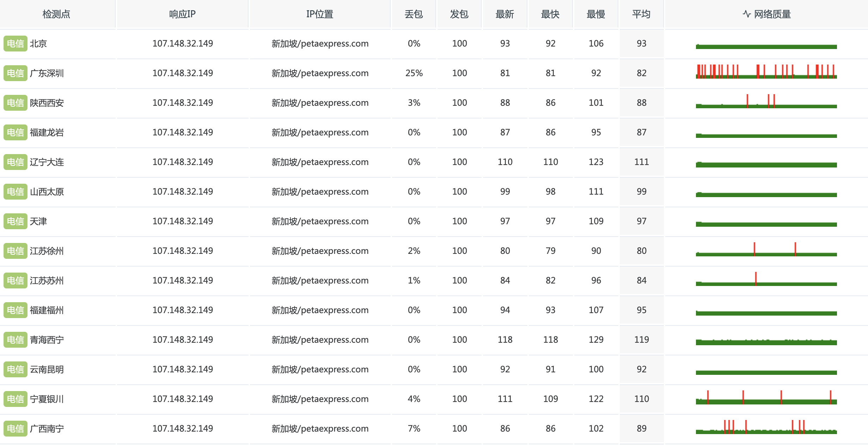Select the 25% packet loss cell
This screenshot has width=868, height=445.
[414, 73]
